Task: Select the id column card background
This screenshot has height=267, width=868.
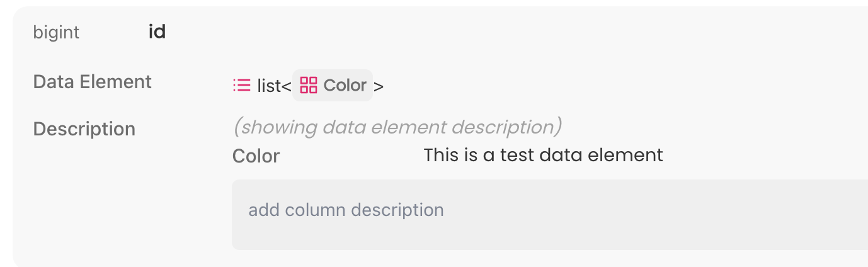Action: pyautogui.click(x=440, y=137)
